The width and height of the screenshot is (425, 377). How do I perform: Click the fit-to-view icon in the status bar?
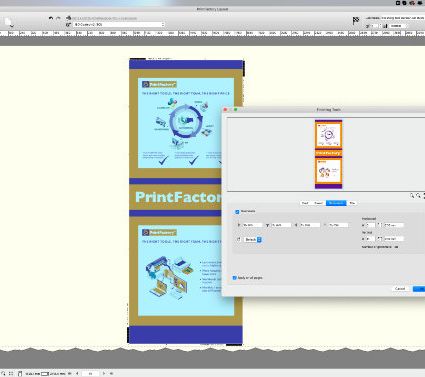(x=11, y=374)
